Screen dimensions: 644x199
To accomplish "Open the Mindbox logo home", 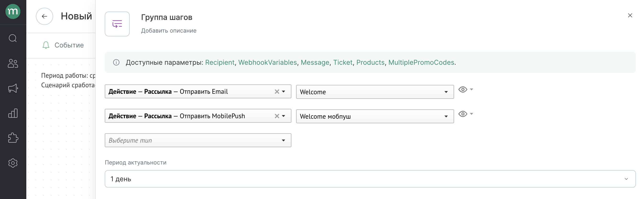I will [x=13, y=12].
